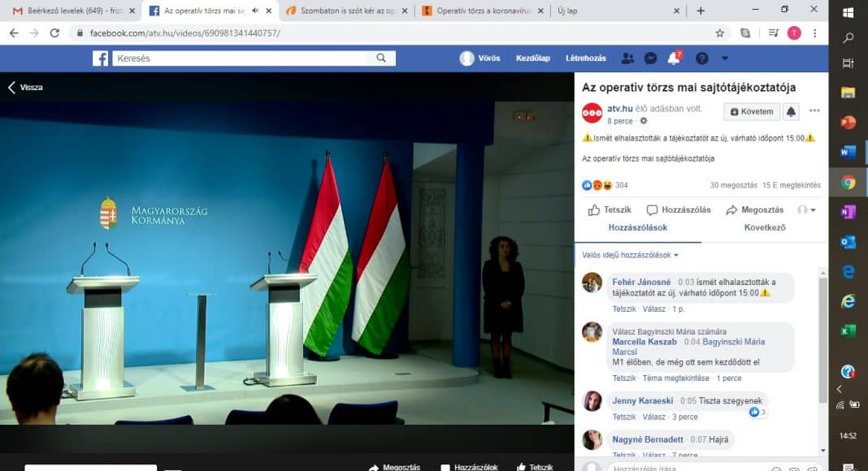Image resolution: width=868 pixels, height=471 pixels.
Task: Open the taskbar clock showing 14:52
Action: tap(848, 435)
